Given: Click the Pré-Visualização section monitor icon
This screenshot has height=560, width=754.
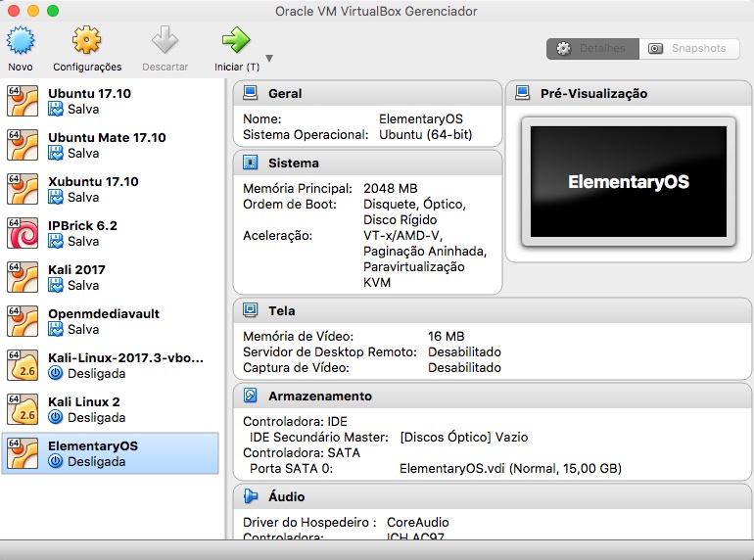Looking at the screenshot, I should click(x=522, y=93).
